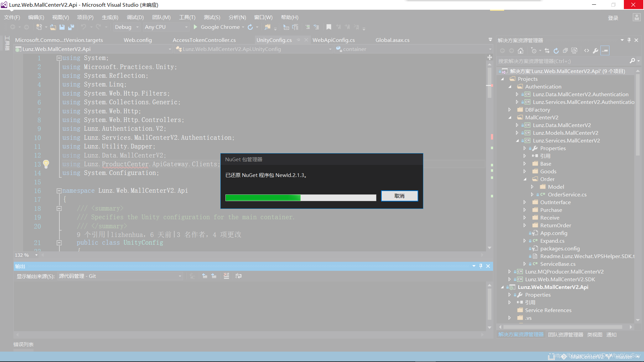The width and height of the screenshot is (644, 362).
Task: Open the output source dropdown showing 源代码管理 - Git
Action: pos(120,276)
